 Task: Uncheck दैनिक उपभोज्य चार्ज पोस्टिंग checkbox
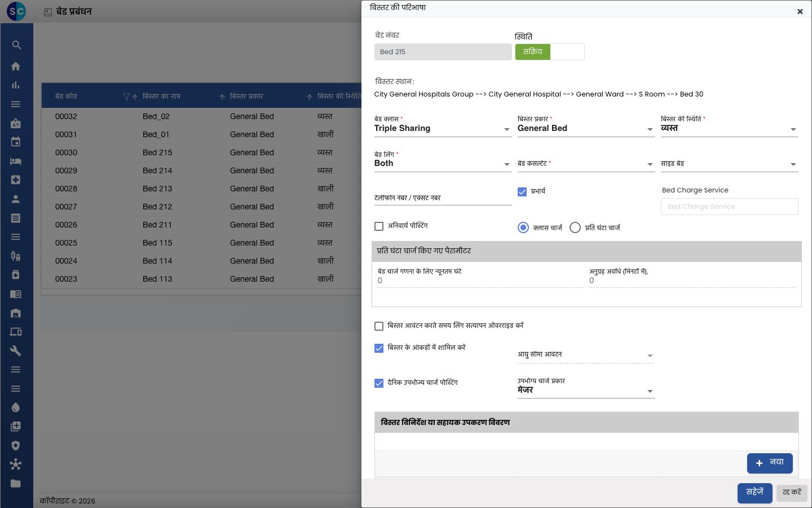tap(379, 383)
